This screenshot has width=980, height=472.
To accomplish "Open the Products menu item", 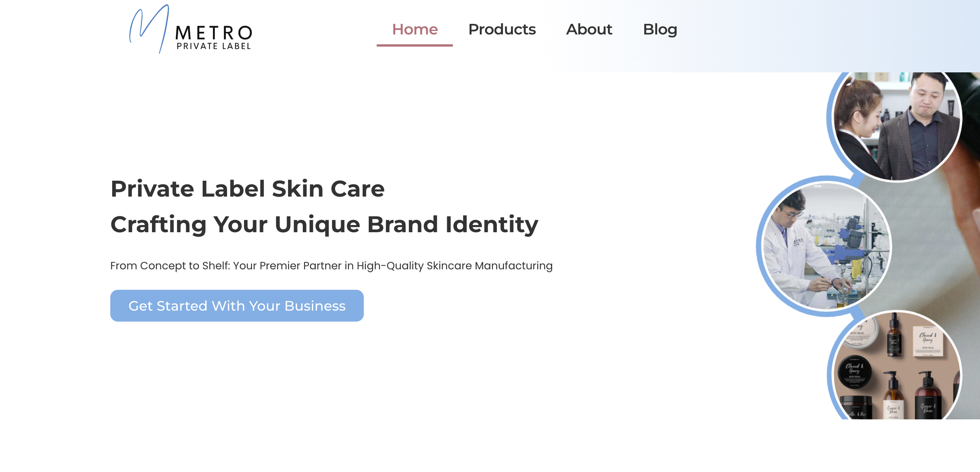I will (x=502, y=30).
